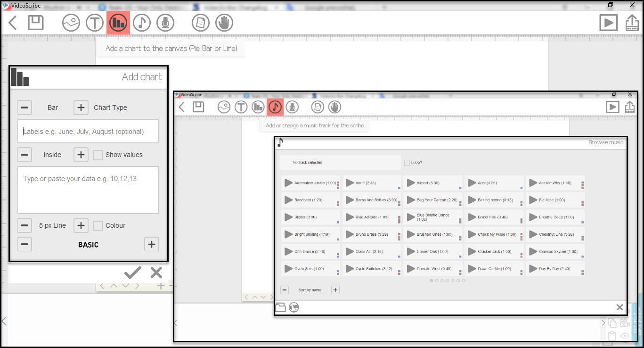
Task: Open the voiceover microphone tool in the chart window
Action: 165,23
